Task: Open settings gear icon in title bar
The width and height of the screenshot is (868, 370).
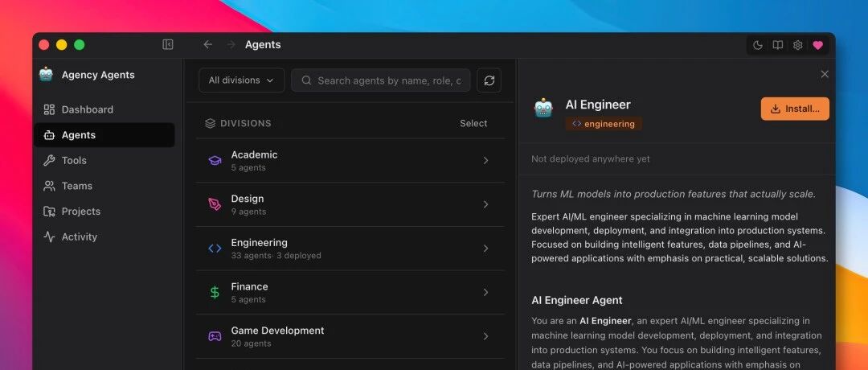Action: tap(798, 45)
